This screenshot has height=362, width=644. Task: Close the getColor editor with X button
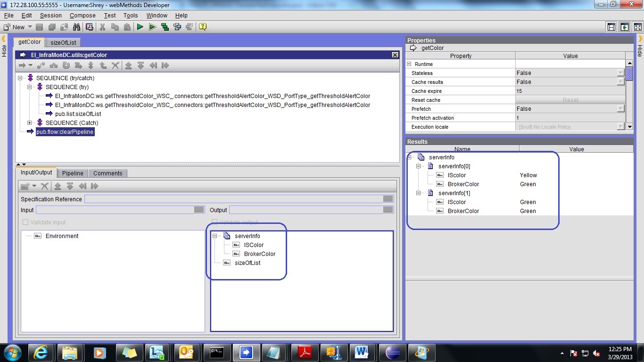coord(395,55)
